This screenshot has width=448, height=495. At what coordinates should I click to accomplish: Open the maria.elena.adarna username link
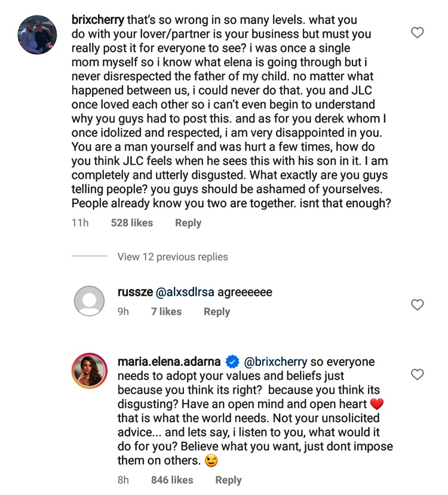pos(169,362)
